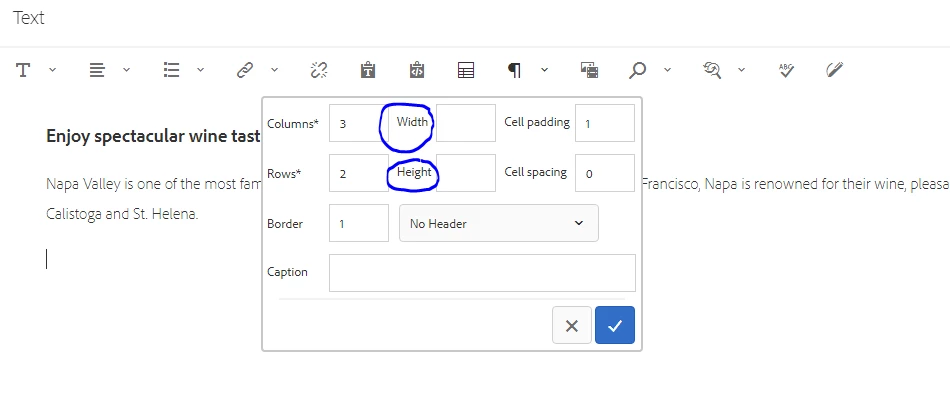Confirm table with the blue checkmark
Image resolution: width=950 pixels, height=420 pixels.
615,325
